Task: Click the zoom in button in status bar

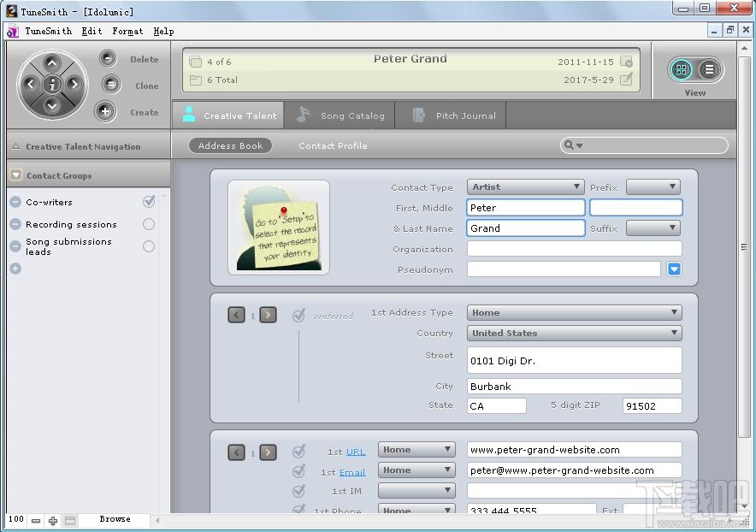Action: [x=53, y=520]
